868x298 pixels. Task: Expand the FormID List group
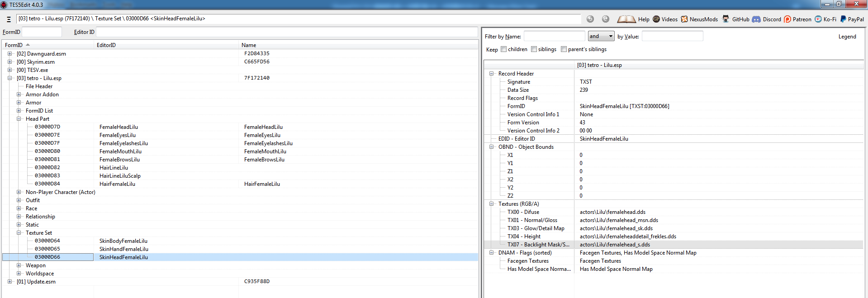(19, 111)
